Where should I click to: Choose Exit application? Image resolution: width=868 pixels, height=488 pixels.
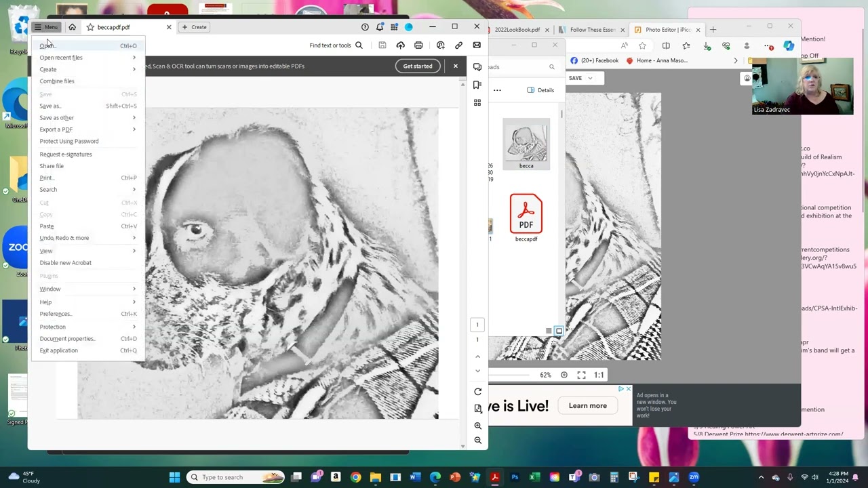coord(88,350)
